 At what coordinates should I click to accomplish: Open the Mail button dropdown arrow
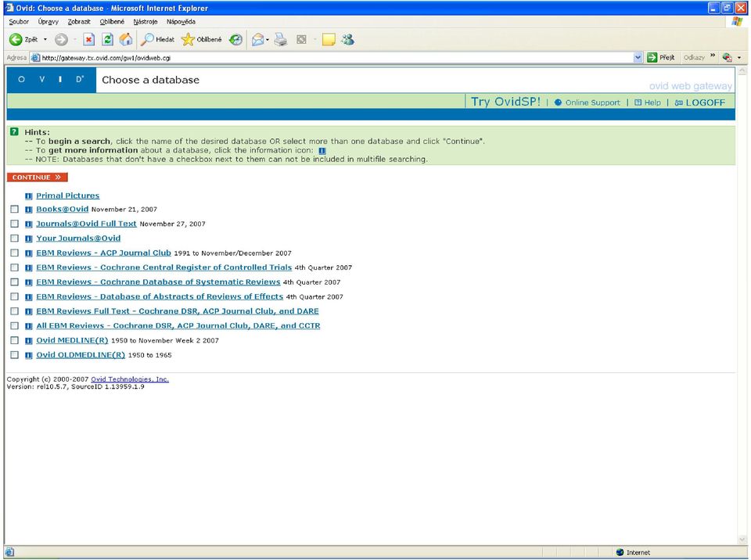pos(268,40)
